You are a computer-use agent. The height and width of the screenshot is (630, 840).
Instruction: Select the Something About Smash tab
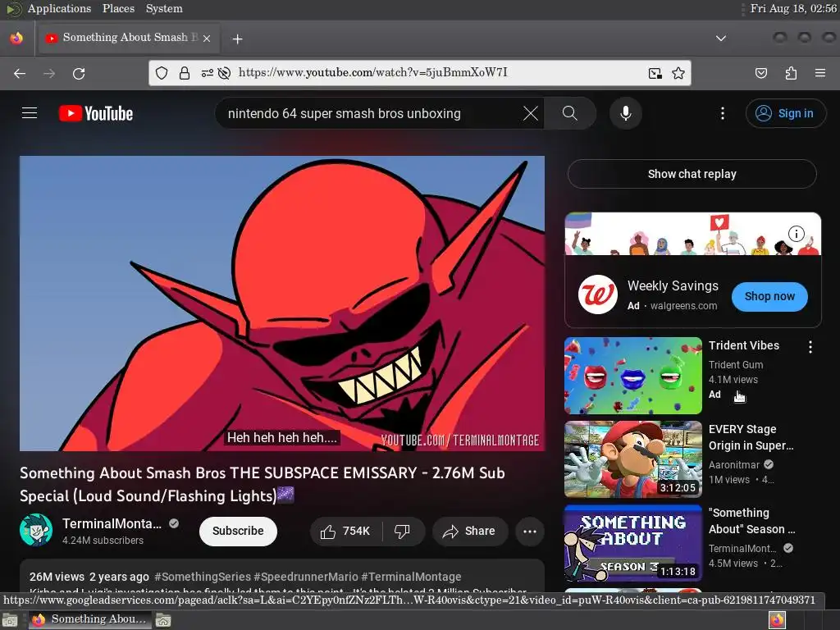coord(127,38)
